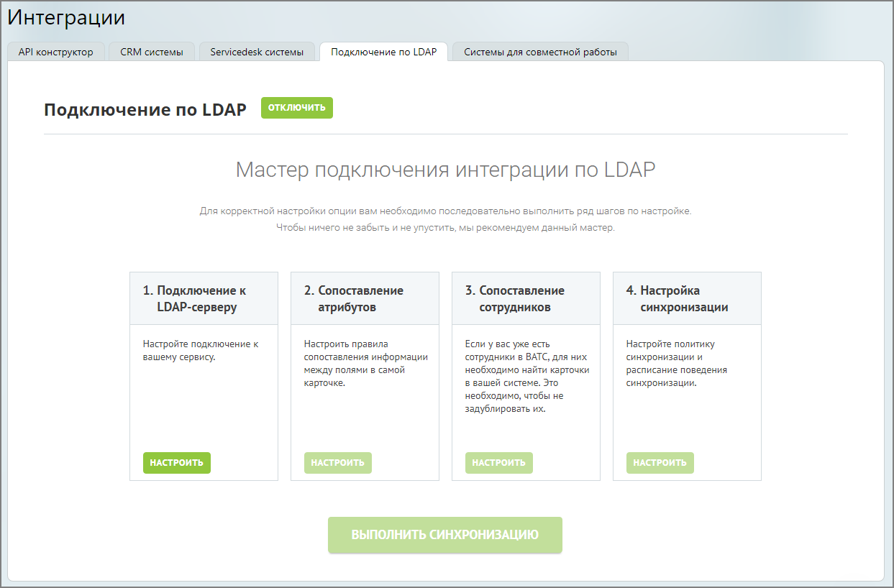Select the Servicedesk системы tab
The height and width of the screenshot is (588, 894).
[x=257, y=52]
